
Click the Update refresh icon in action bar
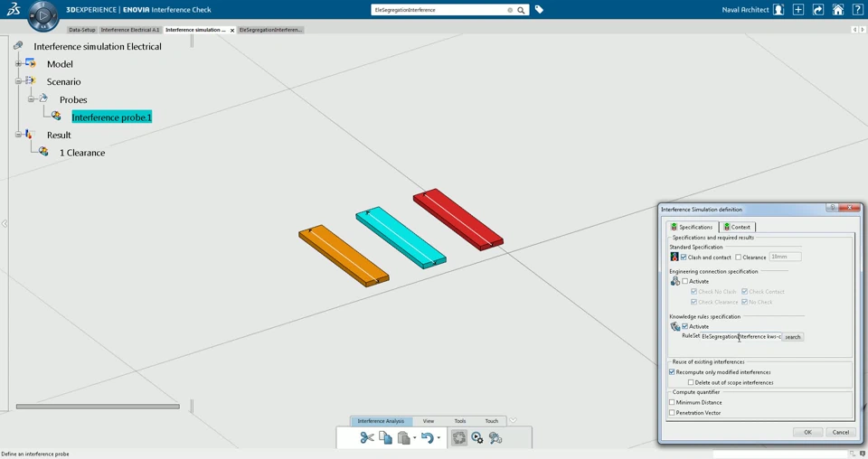(x=459, y=438)
